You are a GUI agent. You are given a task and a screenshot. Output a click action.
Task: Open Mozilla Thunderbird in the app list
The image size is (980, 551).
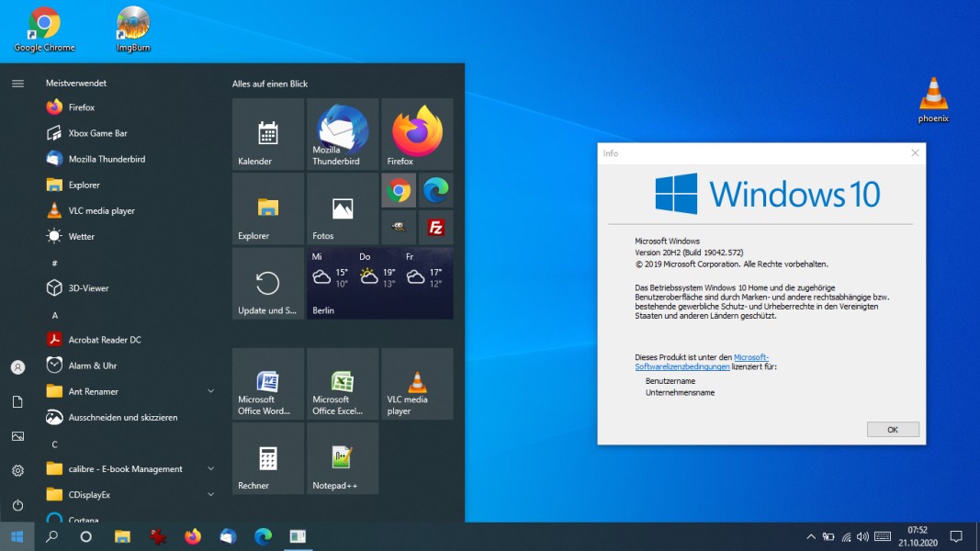point(130,159)
